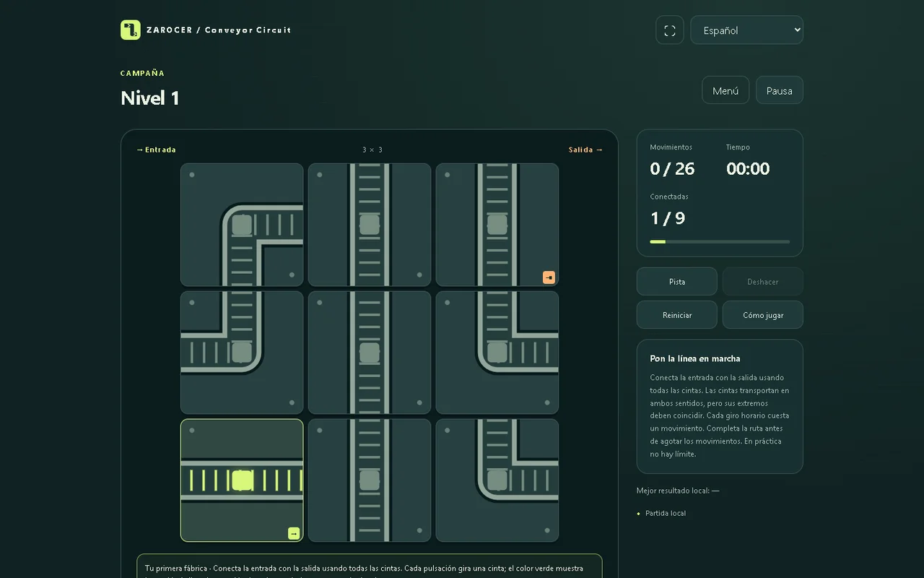
Task: Click the "→ Entrada" label
Action: (156, 150)
